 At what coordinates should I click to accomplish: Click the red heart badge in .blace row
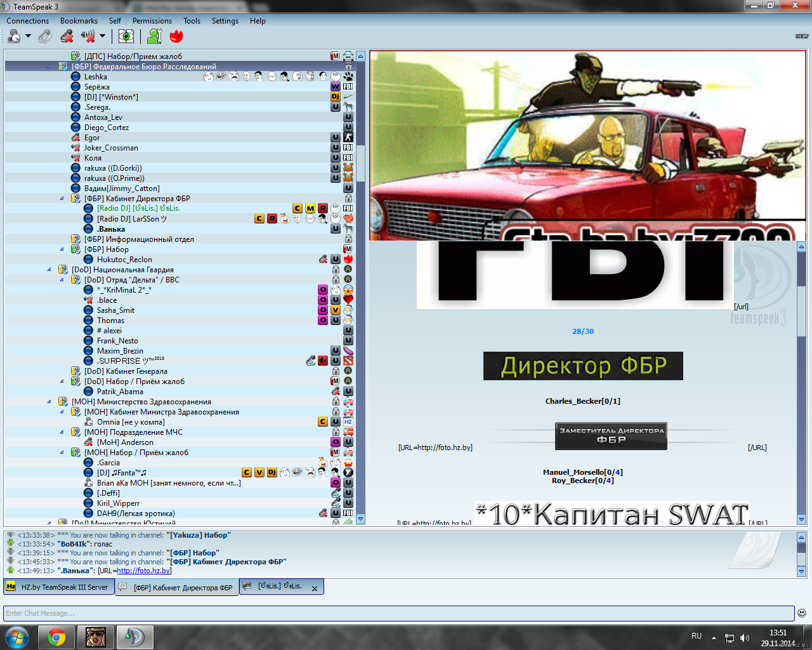[x=348, y=300]
